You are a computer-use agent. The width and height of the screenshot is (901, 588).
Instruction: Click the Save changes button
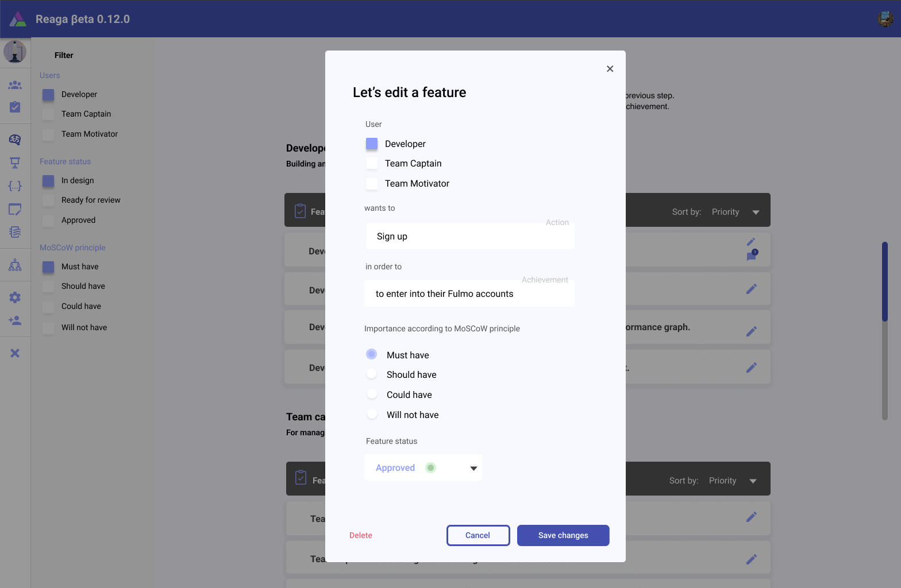coord(563,535)
